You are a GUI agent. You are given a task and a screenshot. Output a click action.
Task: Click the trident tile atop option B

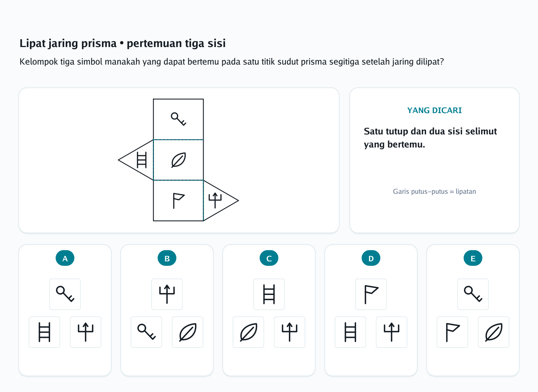167,294
